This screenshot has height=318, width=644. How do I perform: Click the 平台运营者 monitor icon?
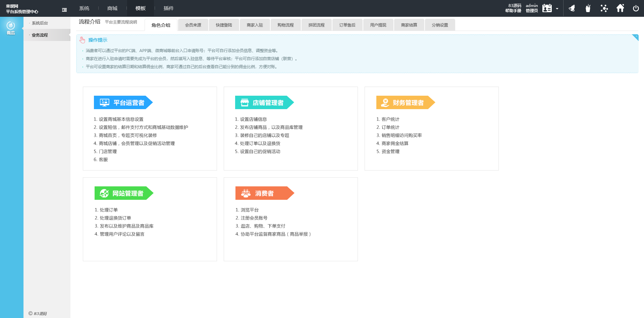tap(105, 102)
